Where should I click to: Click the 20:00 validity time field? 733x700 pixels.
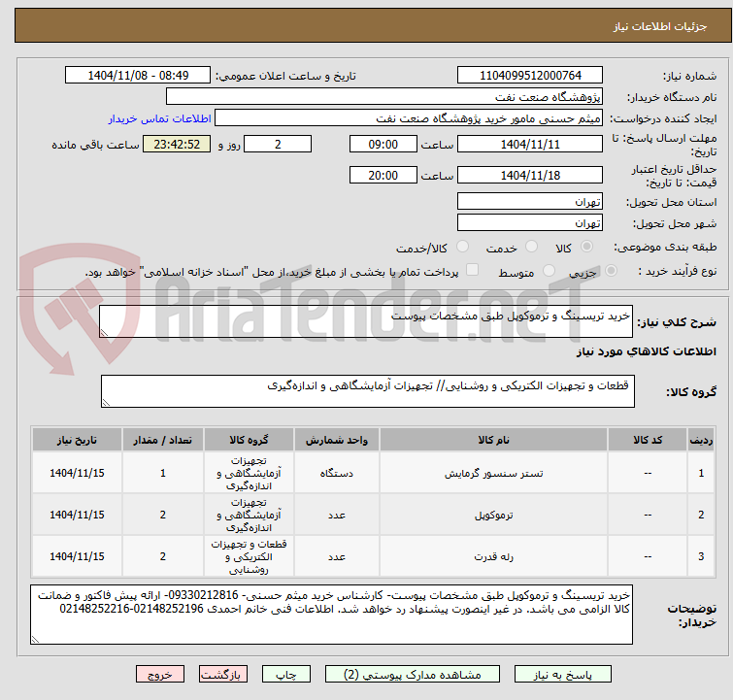click(383, 176)
